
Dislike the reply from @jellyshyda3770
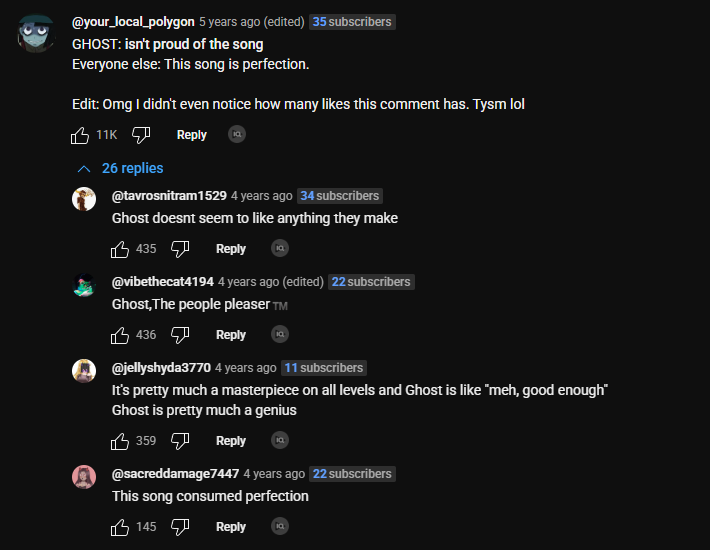[x=180, y=440]
